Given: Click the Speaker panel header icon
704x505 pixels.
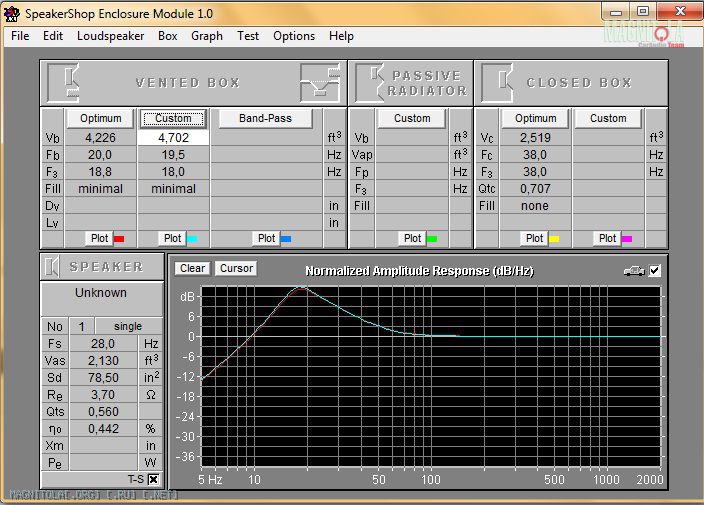Looking at the screenshot, I should [x=54, y=267].
